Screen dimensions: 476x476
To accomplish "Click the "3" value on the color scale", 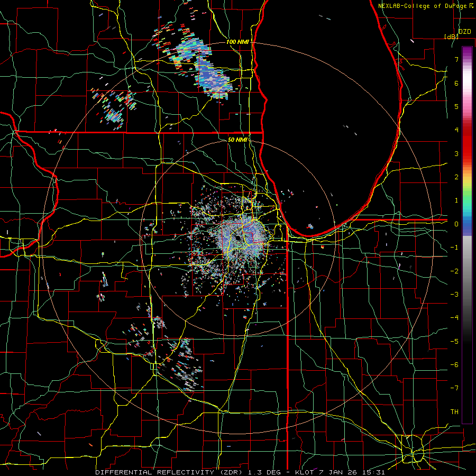I will 456,153.
